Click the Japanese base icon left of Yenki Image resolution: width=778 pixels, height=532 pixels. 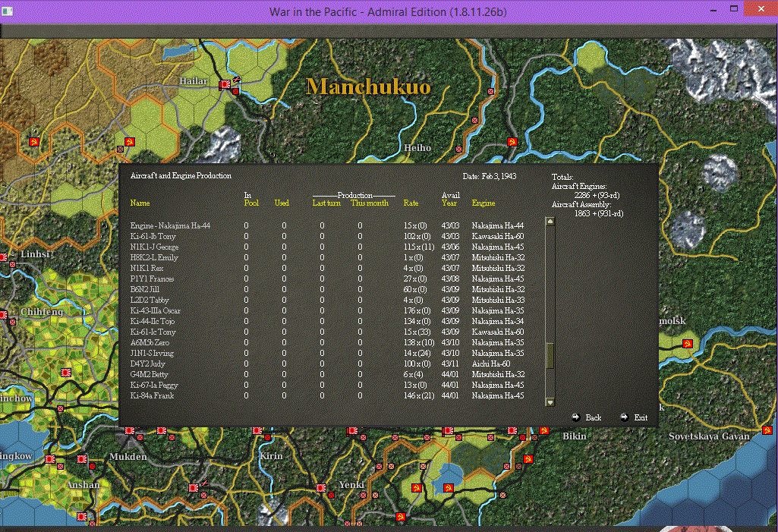pos(321,488)
